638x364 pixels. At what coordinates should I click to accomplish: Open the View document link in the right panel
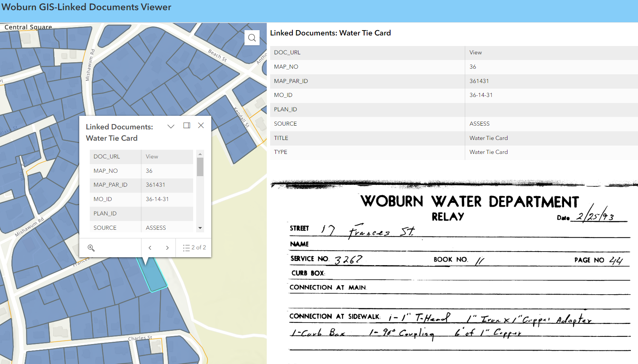coord(475,52)
